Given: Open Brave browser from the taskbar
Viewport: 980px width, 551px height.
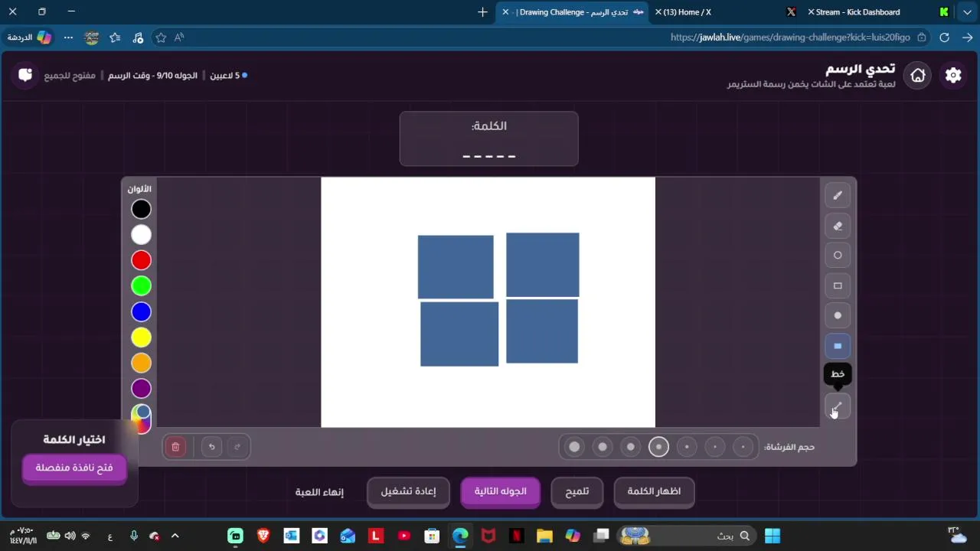Looking at the screenshot, I should pyautogui.click(x=263, y=536).
